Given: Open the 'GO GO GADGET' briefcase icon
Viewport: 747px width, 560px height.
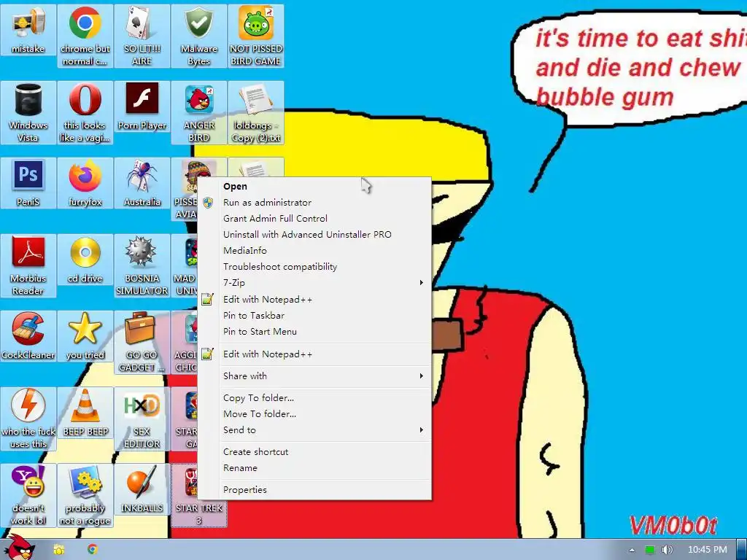Looking at the screenshot, I should tap(142, 343).
